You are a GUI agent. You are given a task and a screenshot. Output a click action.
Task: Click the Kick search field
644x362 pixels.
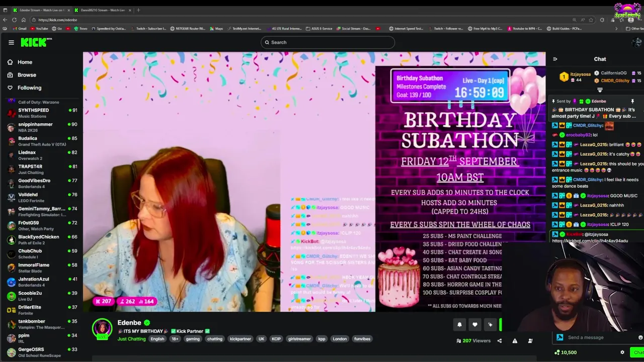[328, 42]
